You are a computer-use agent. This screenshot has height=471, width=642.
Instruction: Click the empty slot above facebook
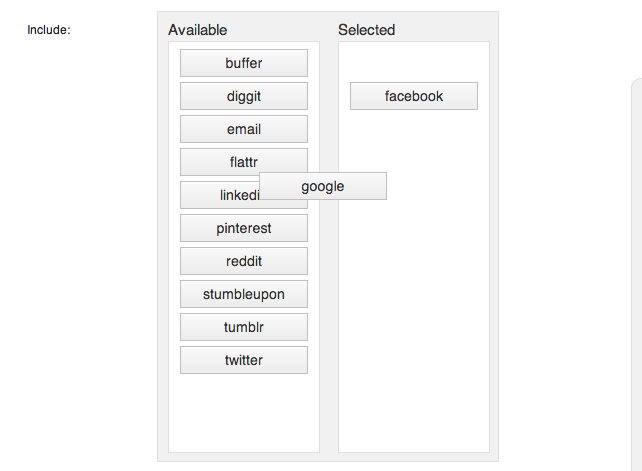click(413, 62)
